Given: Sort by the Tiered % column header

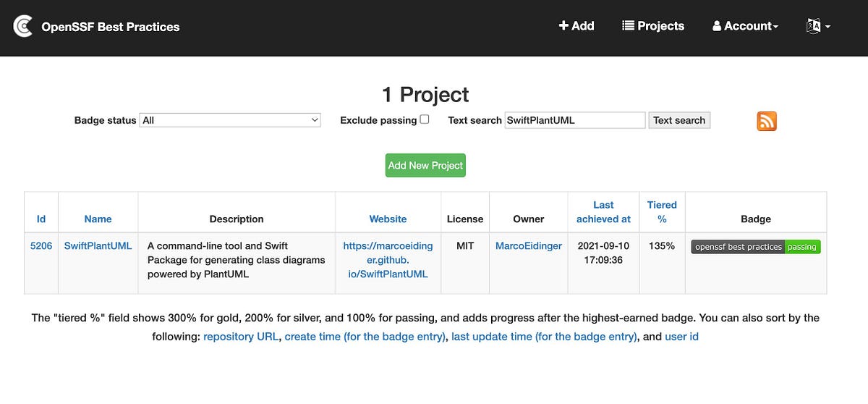Looking at the screenshot, I should click(x=662, y=211).
